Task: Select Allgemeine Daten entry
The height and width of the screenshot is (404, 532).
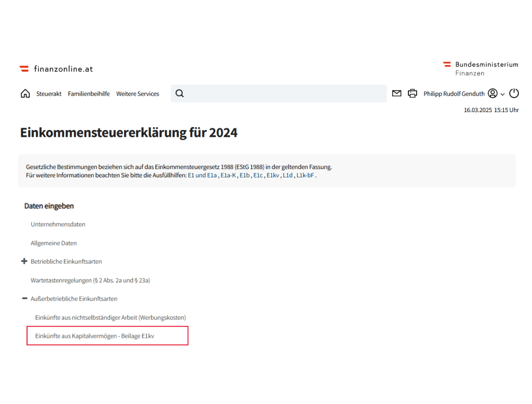Action: (x=54, y=243)
